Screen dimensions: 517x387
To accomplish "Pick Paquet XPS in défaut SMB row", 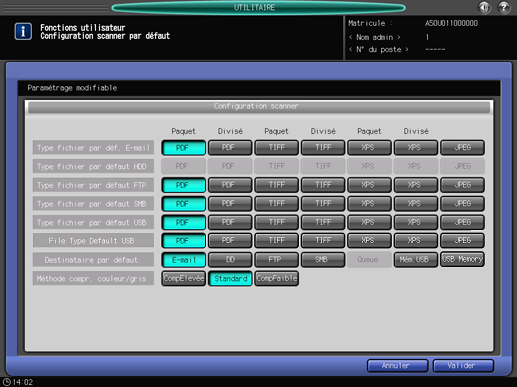I will coord(369,204).
